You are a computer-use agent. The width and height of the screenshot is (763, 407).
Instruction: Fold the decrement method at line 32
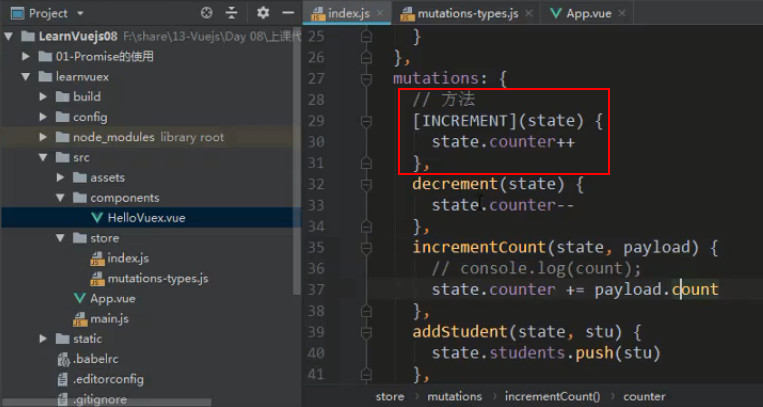point(366,184)
